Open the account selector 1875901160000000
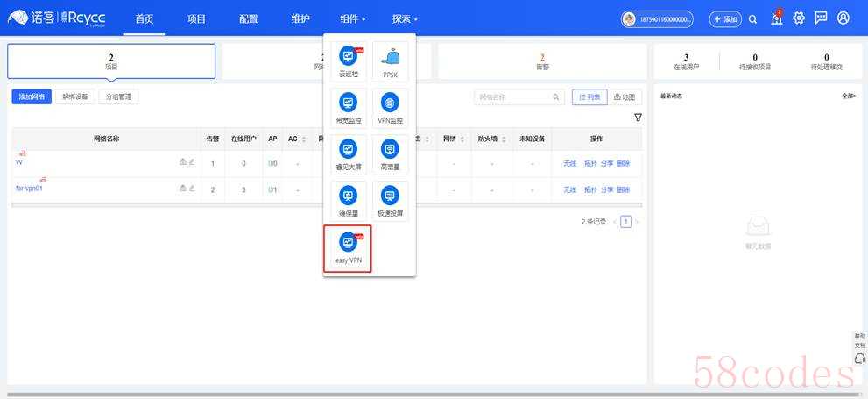Screen dimensions: 868x399 [657, 18]
